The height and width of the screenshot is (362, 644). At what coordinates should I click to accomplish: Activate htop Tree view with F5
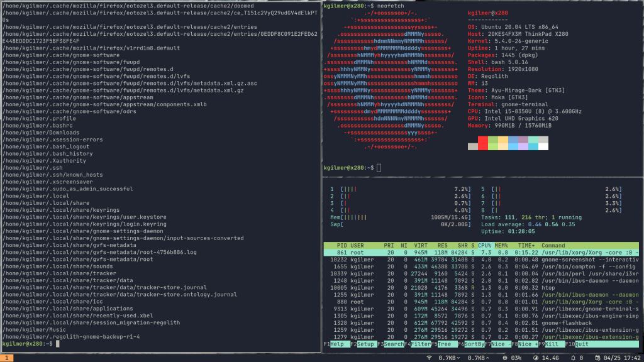coord(445,344)
